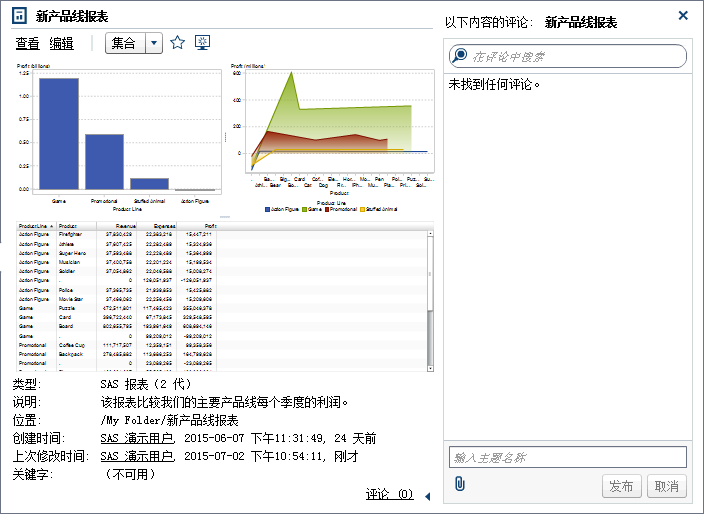Click the monitor icon next to star

203,43
